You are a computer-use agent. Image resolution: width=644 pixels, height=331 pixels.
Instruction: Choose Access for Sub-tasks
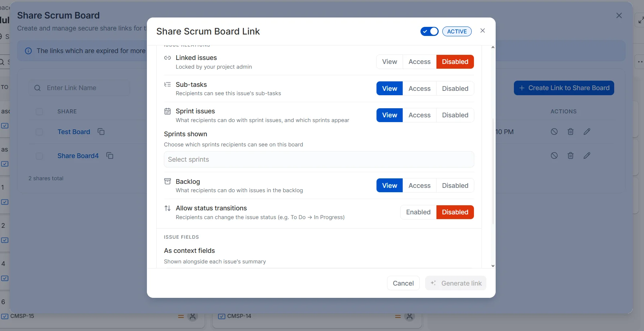pos(419,89)
